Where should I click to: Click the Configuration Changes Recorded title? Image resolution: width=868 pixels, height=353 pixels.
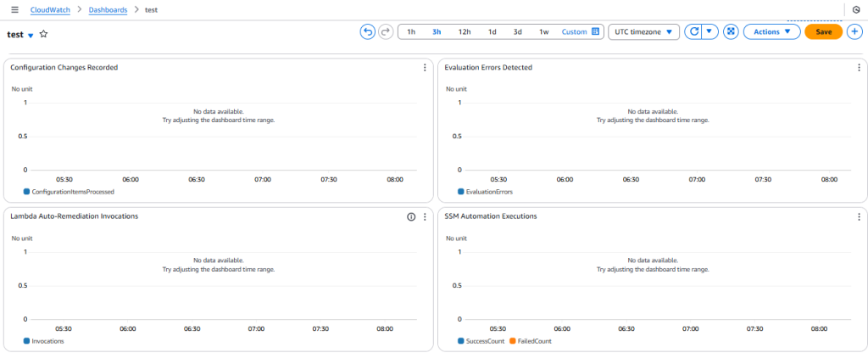click(64, 68)
